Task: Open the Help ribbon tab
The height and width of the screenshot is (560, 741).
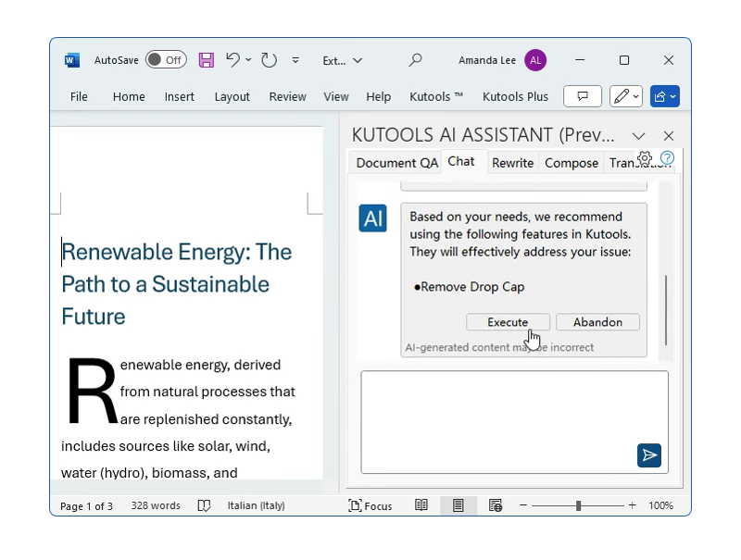Action: click(x=378, y=96)
